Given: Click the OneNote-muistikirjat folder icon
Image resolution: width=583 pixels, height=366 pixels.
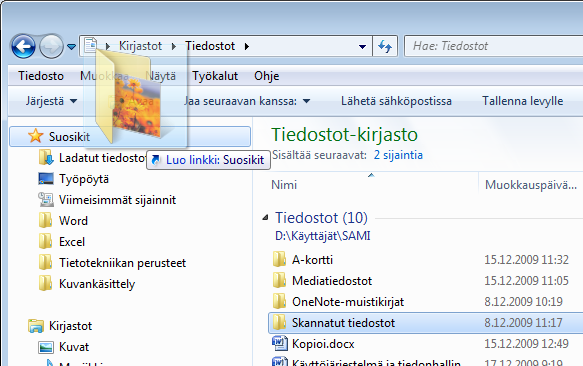Looking at the screenshot, I should pos(279,301).
